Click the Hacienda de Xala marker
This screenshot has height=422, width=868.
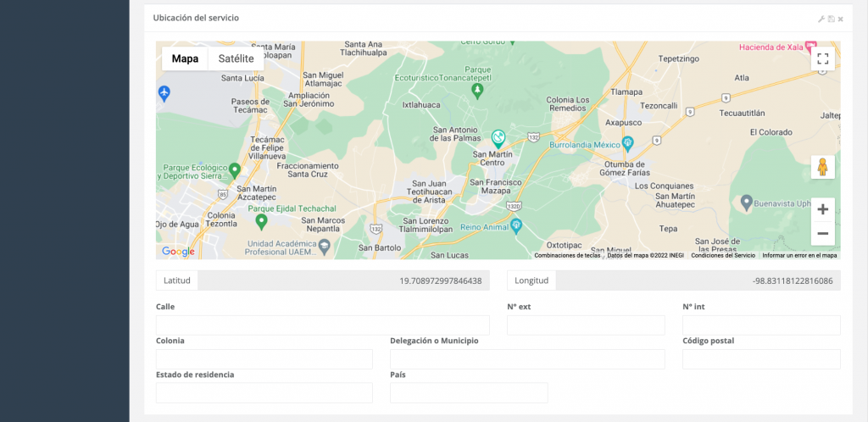pyautogui.click(x=811, y=45)
